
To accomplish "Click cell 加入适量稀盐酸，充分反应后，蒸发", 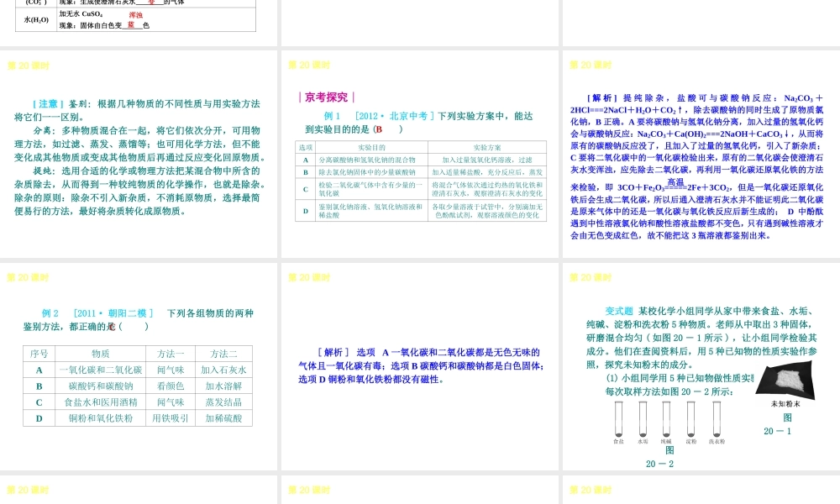I will pyautogui.click(x=487, y=172).
